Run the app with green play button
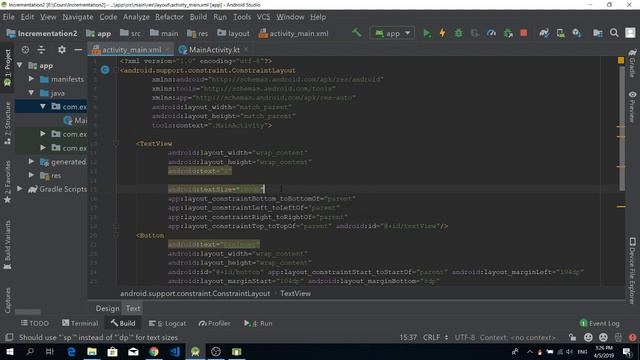Viewport: 640px width, 360px height. tap(427, 33)
